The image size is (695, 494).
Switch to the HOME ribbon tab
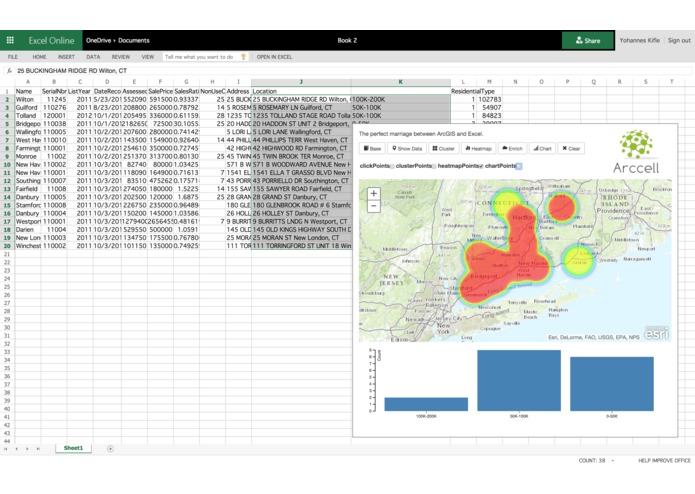pos(39,57)
